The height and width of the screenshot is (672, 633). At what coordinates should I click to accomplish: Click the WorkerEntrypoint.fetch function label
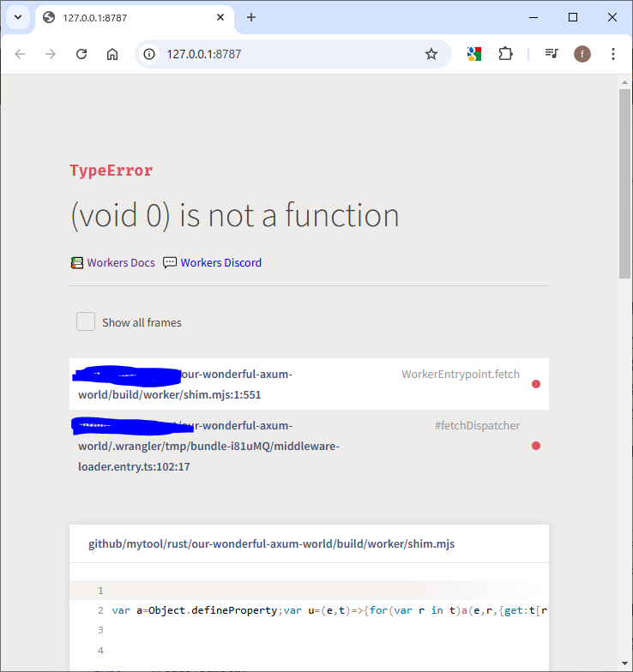[461, 374]
